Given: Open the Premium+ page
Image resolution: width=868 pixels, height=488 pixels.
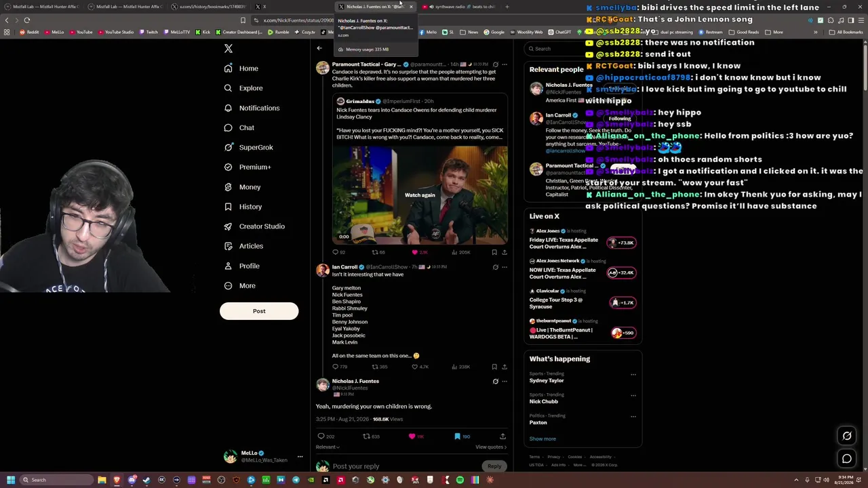Looking at the screenshot, I should 248,167.
